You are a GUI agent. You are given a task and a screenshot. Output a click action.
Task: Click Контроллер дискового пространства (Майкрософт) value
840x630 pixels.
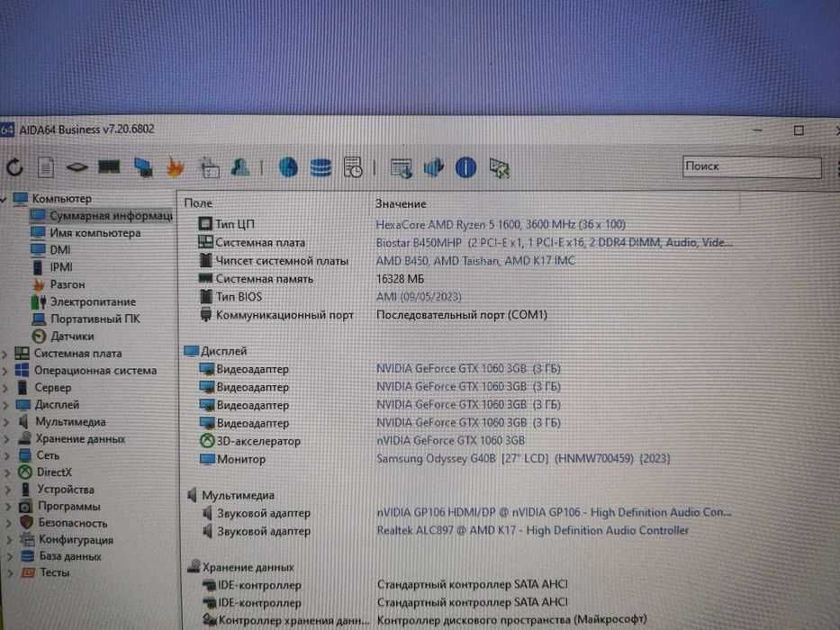tap(511, 620)
